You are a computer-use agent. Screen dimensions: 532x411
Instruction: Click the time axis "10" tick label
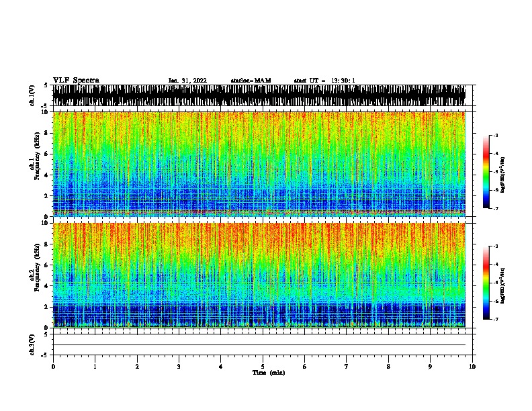coord(472,367)
